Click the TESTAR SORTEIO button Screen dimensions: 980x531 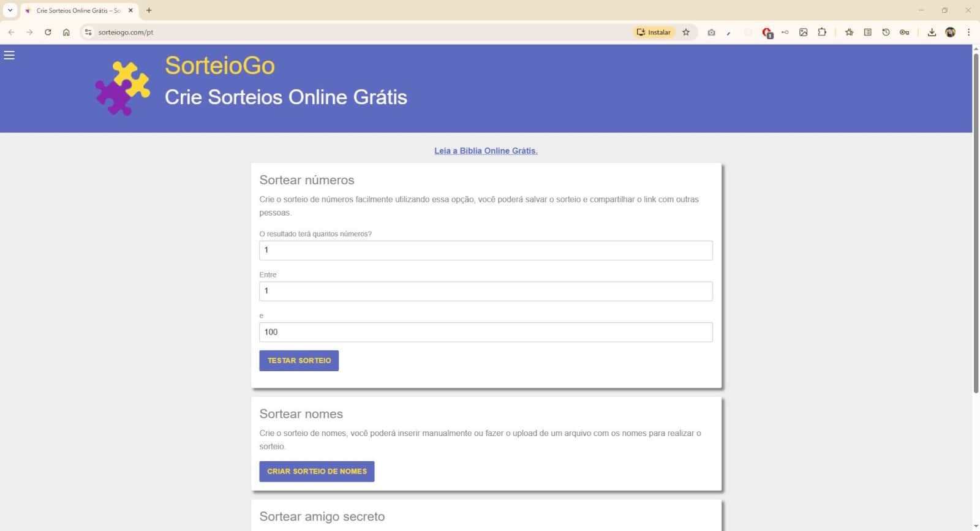click(x=299, y=361)
